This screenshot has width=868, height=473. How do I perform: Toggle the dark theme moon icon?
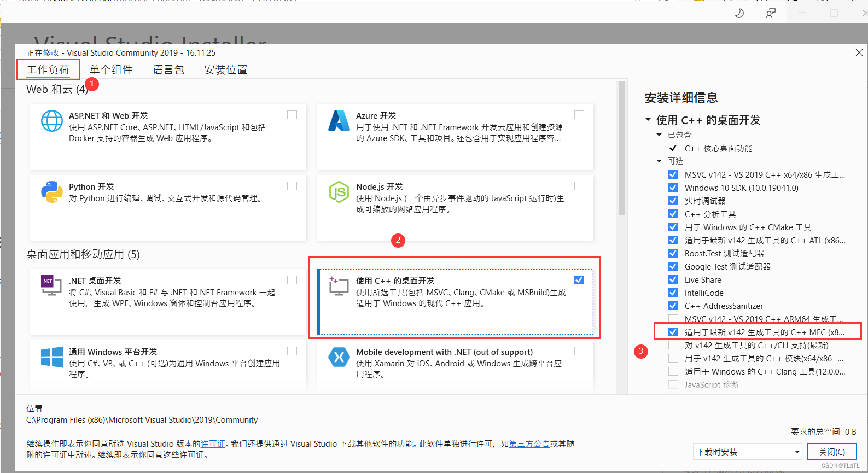(x=739, y=13)
